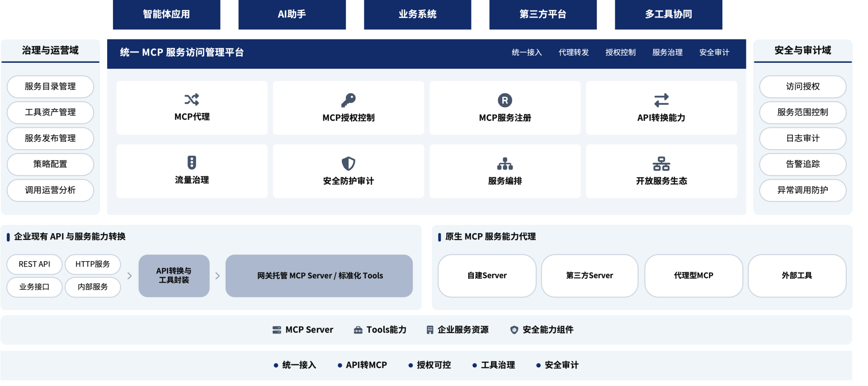The image size is (868, 386).
Task: Click the network icon for 开放服务生态
Action: (661, 163)
